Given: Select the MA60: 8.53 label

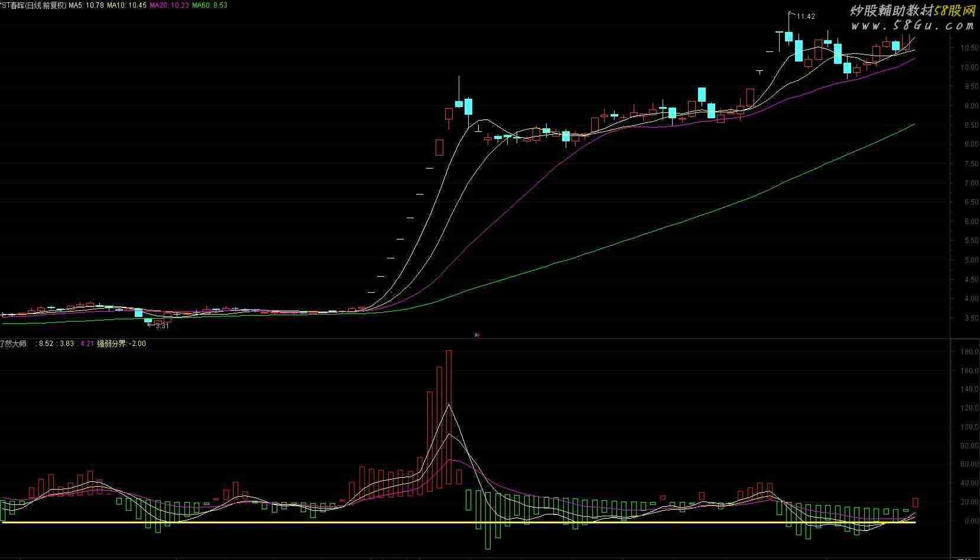Looking at the screenshot, I should pos(210,5).
